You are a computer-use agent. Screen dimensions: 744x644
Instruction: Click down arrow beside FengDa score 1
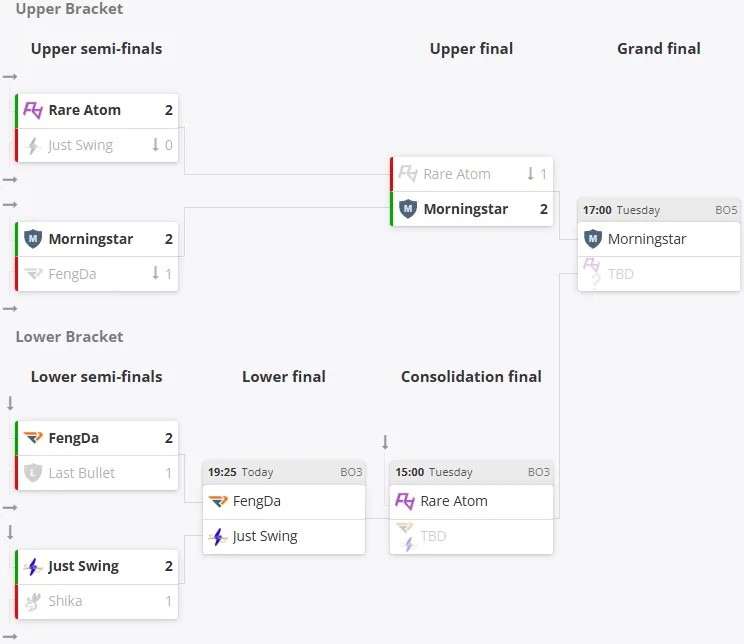click(x=155, y=273)
